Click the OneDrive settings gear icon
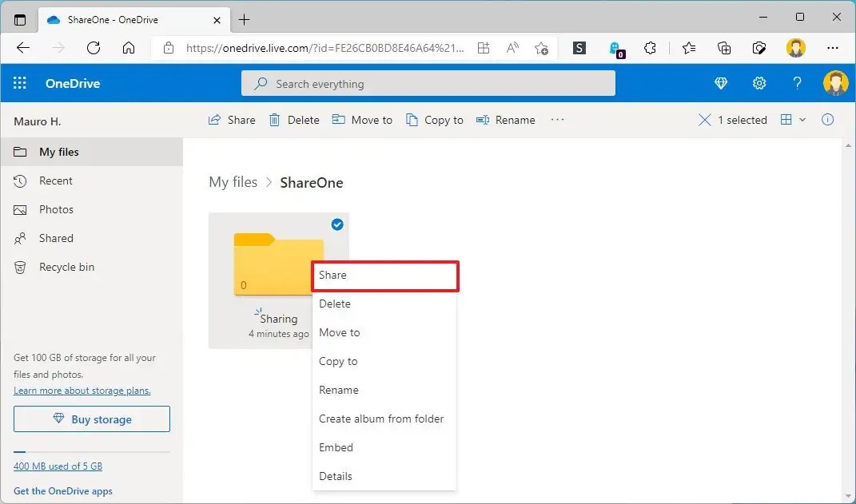856x504 pixels. point(758,83)
